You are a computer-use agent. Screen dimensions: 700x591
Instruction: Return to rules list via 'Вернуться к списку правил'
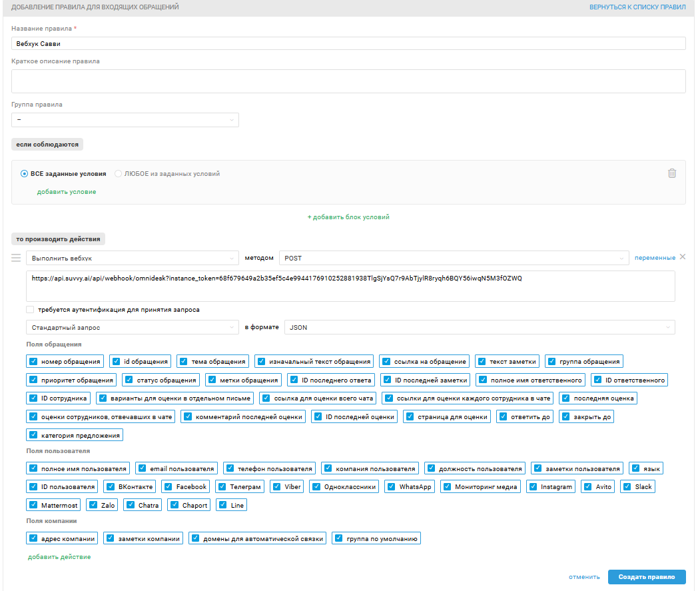[637, 7]
